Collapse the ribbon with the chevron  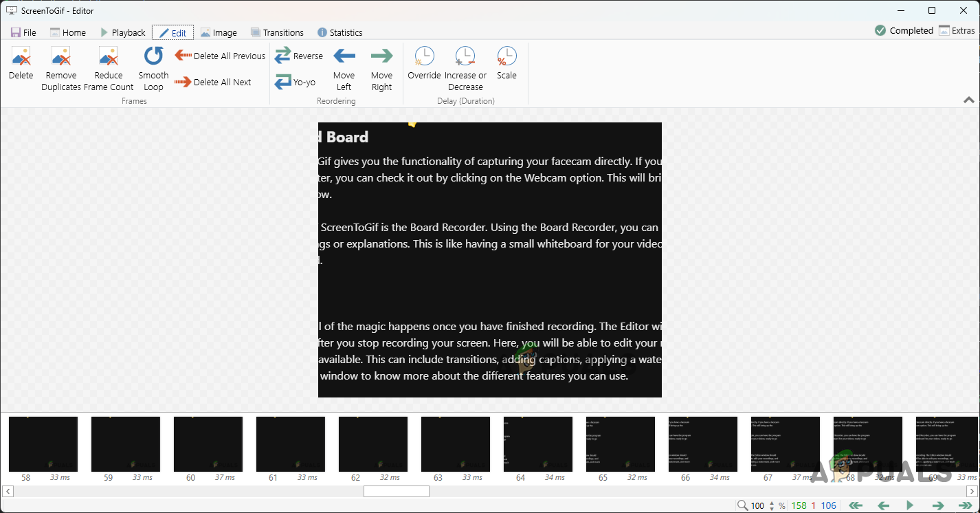968,100
